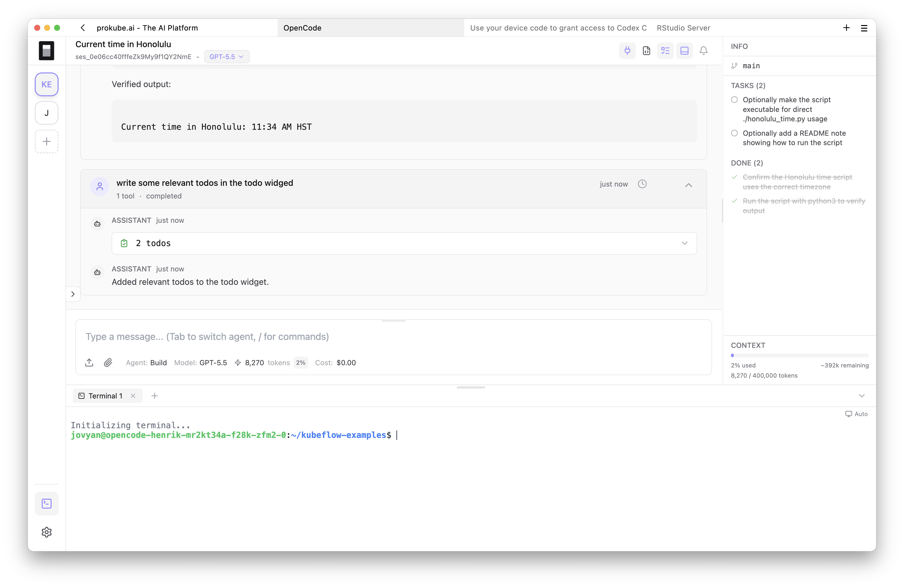Open the code file icon in header

tap(646, 51)
